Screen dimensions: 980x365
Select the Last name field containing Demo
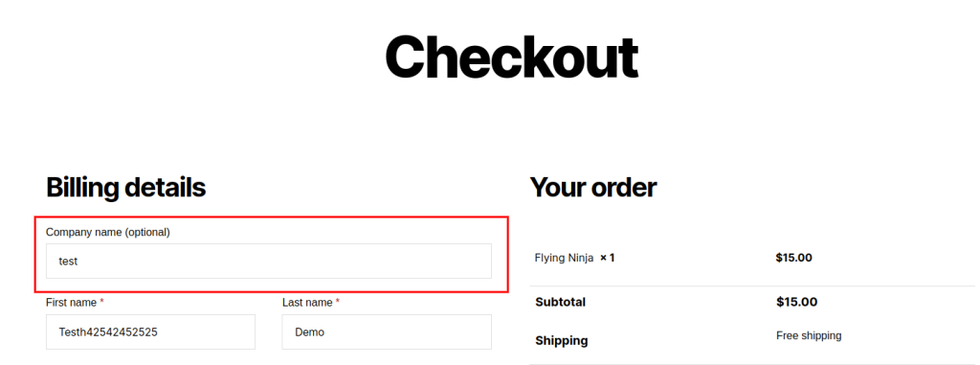(x=387, y=331)
